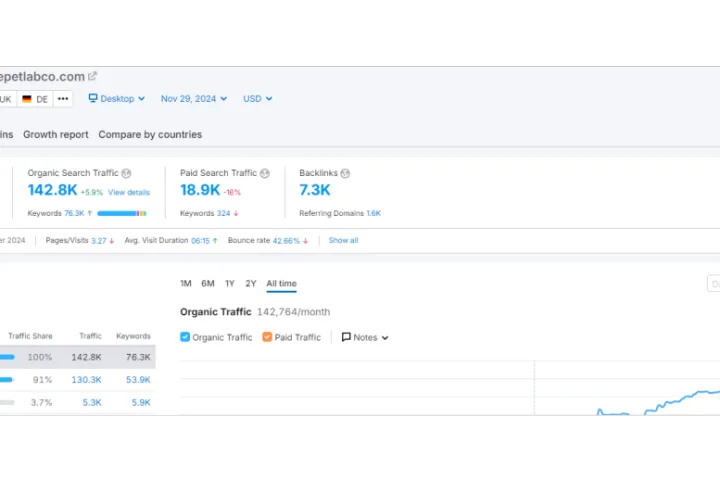Open paid traffic 18.9K value

[x=200, y=190]
